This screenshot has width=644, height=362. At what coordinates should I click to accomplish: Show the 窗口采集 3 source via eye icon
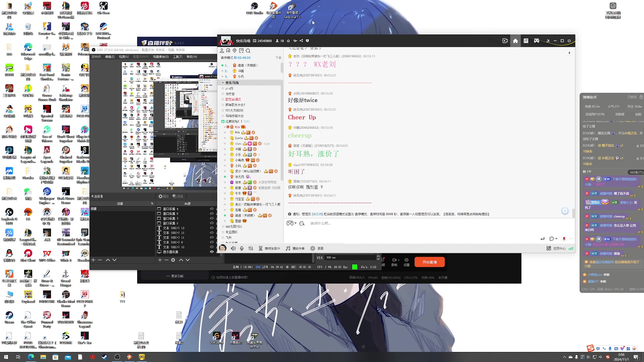(212, 218)
